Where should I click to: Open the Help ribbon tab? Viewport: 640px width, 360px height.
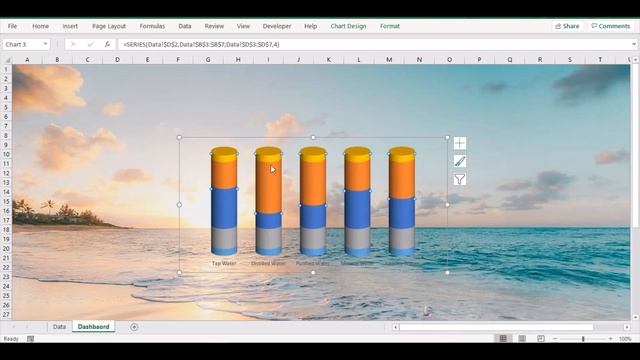pyautogui.click(x=310, y=26)
